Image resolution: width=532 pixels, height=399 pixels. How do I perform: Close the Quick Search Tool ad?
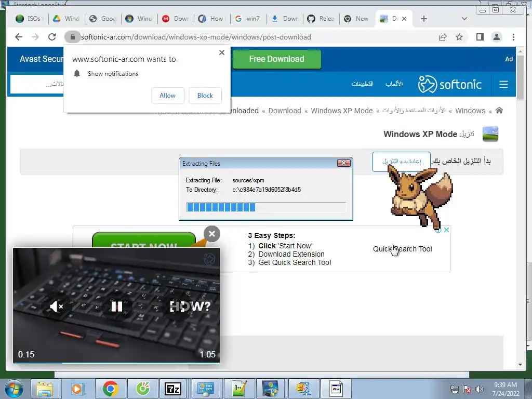pos(446,230)
